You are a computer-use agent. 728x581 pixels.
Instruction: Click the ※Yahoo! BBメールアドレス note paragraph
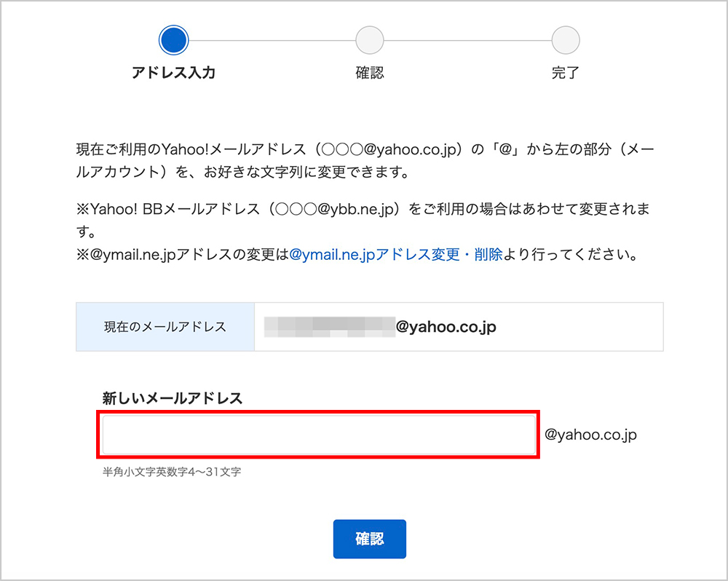(x=363, y=220)
